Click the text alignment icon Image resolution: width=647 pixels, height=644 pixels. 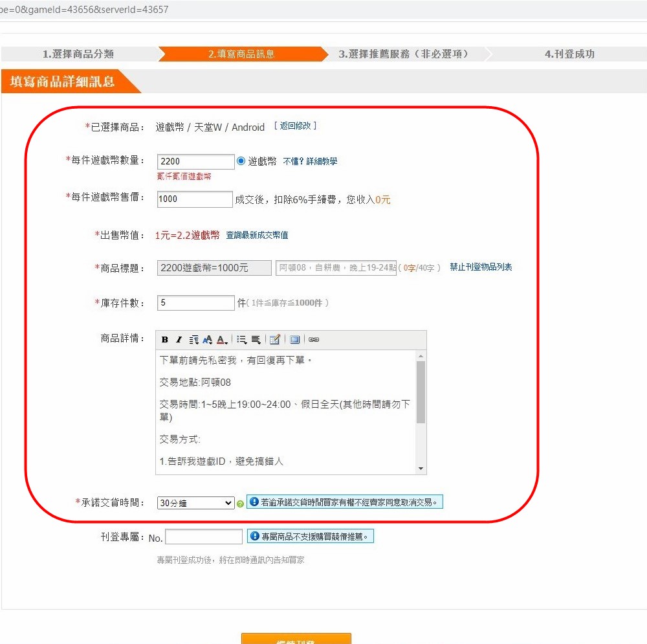(x=256, y=340)
